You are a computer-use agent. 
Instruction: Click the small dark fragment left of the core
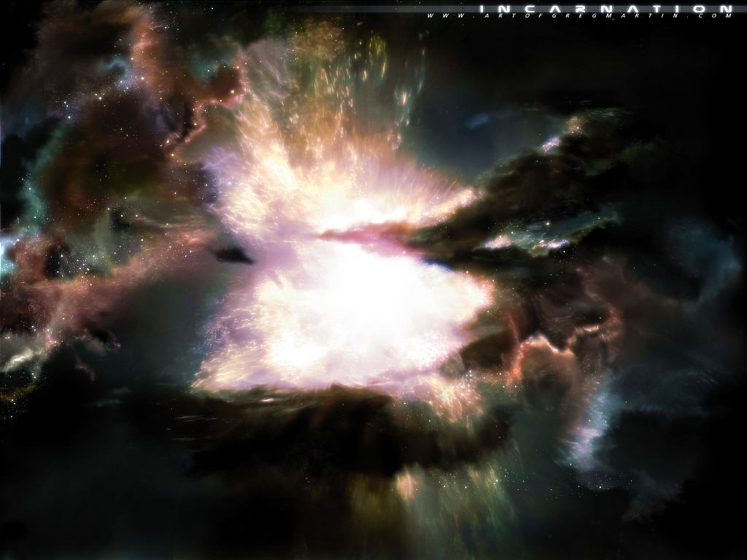[233, 254]
